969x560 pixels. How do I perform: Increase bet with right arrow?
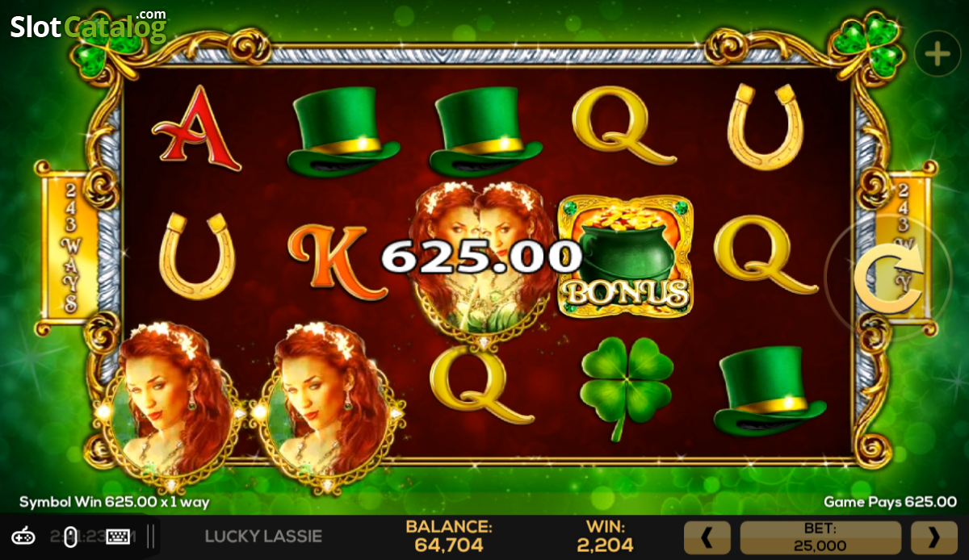pyautogui.click(x=934, y=537)
